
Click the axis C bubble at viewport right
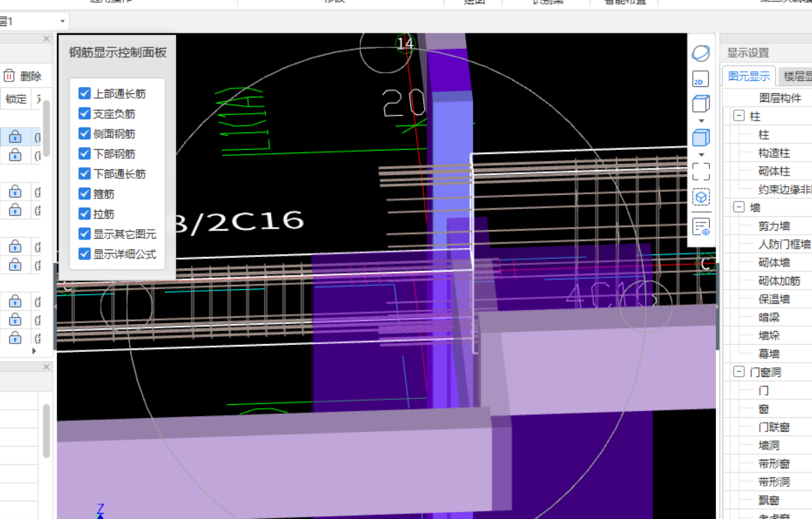click(705, 264)
